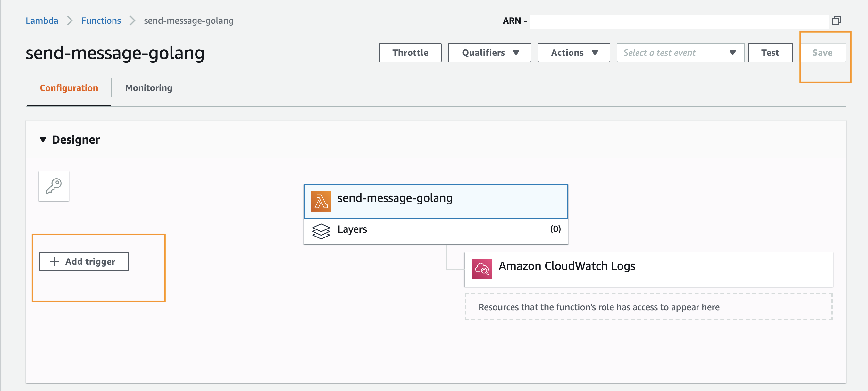868x391 pixels.
Task: Select the Amazon CloudWatch Logs resource card
Action: tap(648, 269)
